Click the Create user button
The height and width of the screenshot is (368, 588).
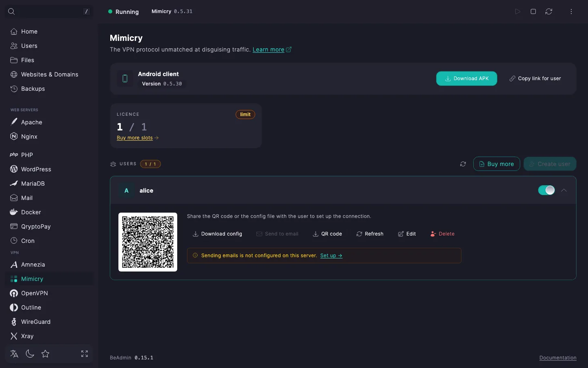click(x=550, y=164)
